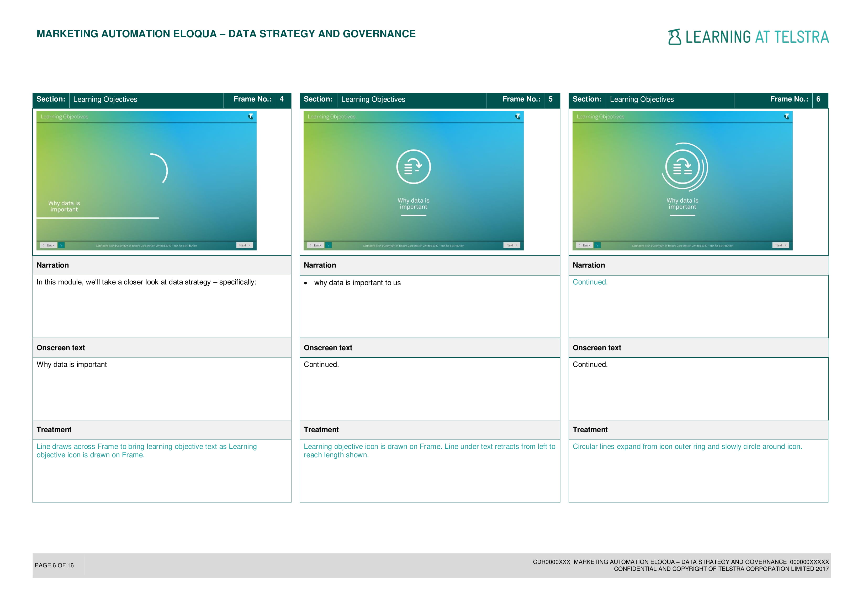Click the 'Continued.' narration text in frame 6
Image resolution: width=868 pixels, height=614 pixels.
590,282
